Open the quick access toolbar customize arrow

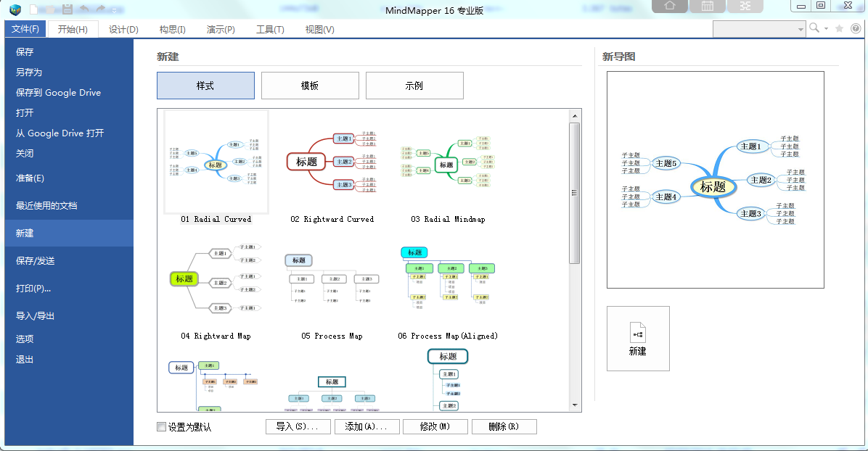115,11
